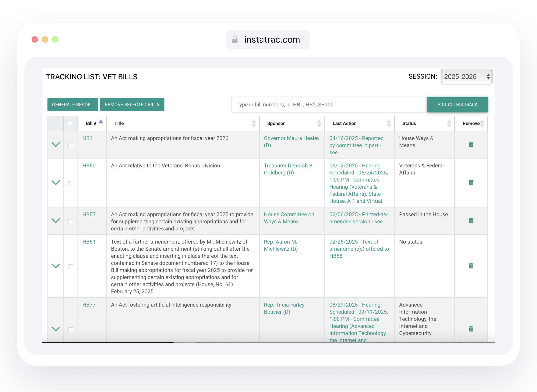The height and width of the screenshot is (392, 537).
Task: Click the trash icon for HB57
Action: click(x=471, y=221)
